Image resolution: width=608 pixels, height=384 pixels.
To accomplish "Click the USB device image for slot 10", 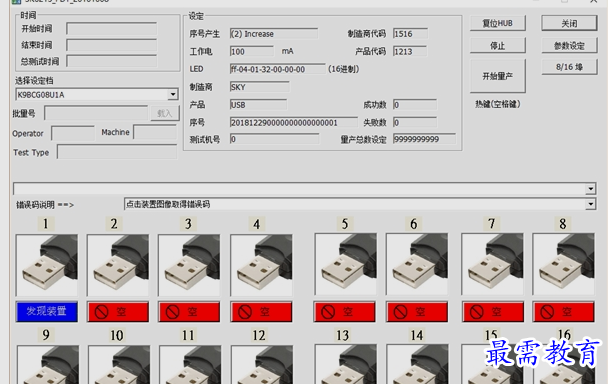I will (119, 365).
